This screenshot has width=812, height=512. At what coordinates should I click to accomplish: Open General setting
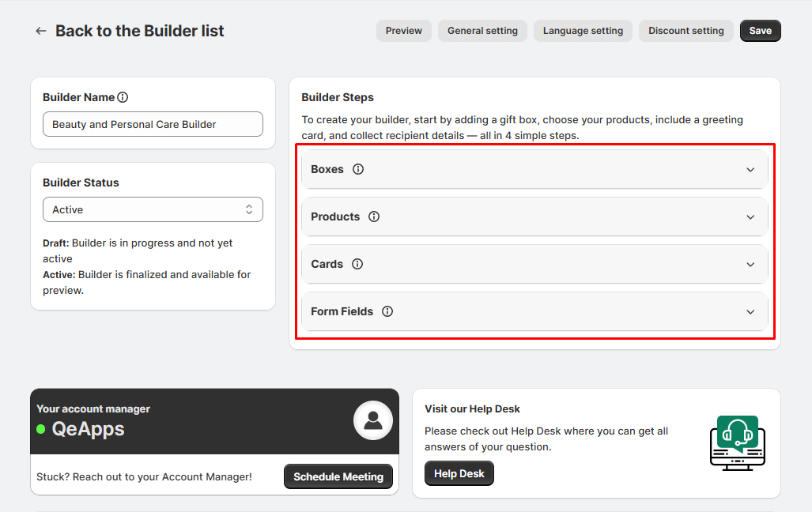tap(482, 31)
